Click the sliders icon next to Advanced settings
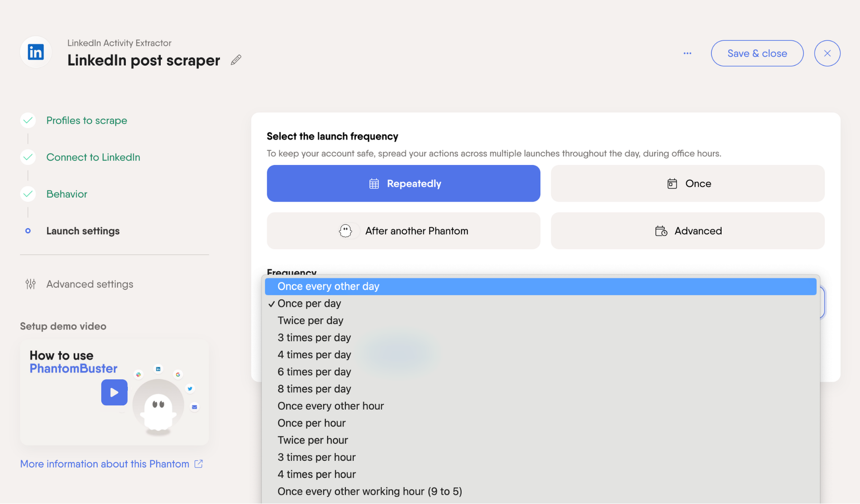 click(x=30, y=284)
